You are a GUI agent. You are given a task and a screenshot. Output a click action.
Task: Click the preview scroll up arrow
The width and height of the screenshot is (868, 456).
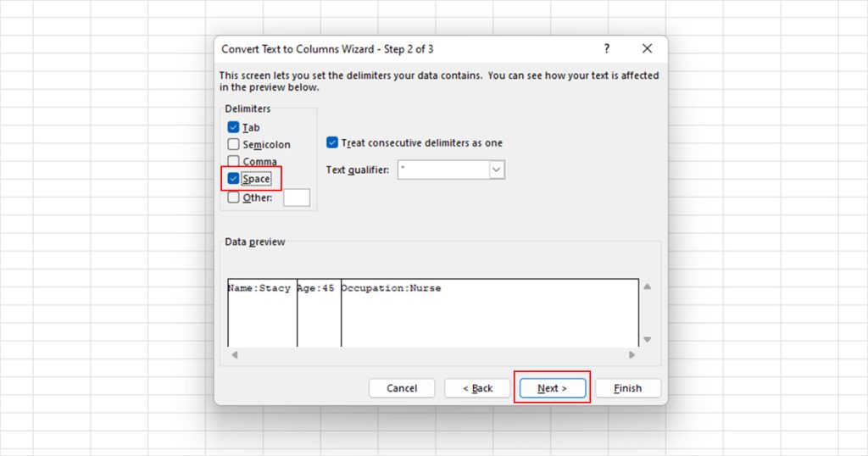point(647,286)
